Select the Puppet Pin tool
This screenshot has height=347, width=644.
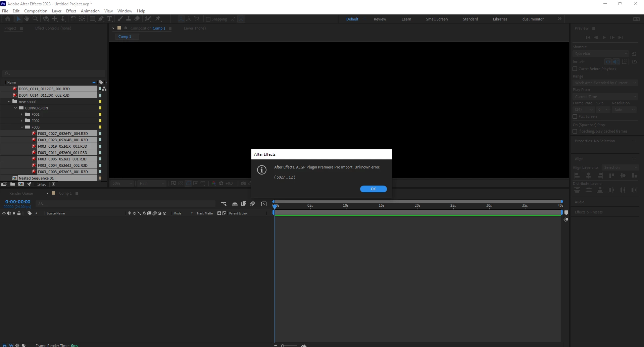click(158, 19)
